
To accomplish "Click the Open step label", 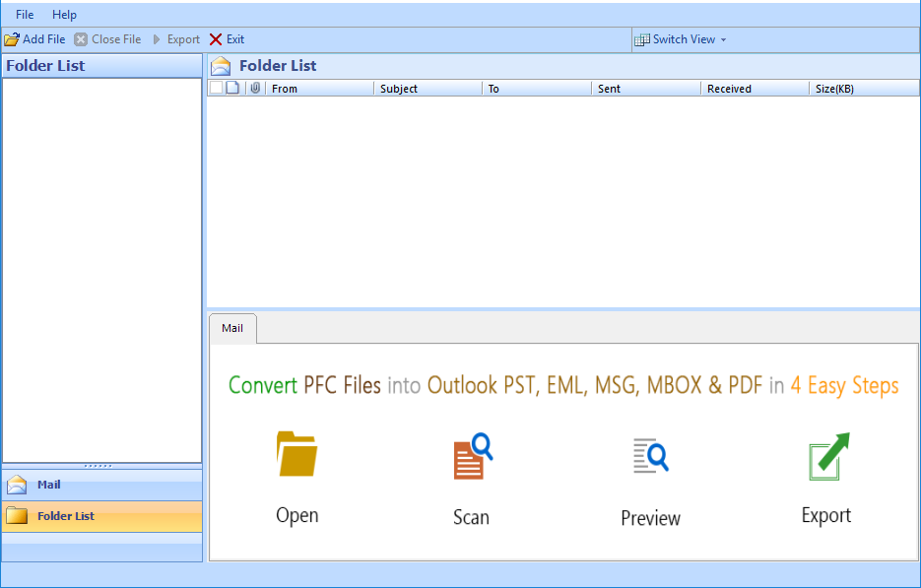I will pyautogui.click(x=297, y=516).
